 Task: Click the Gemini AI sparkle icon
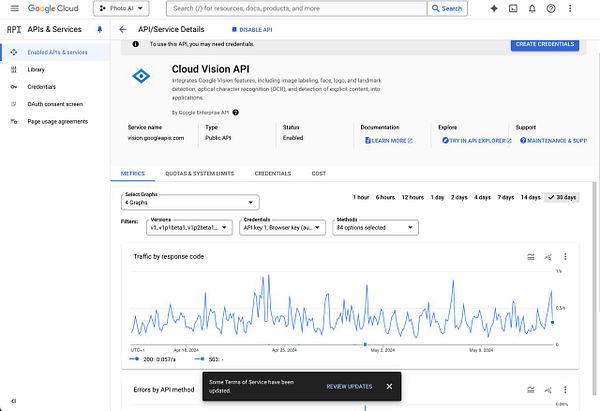493,8
